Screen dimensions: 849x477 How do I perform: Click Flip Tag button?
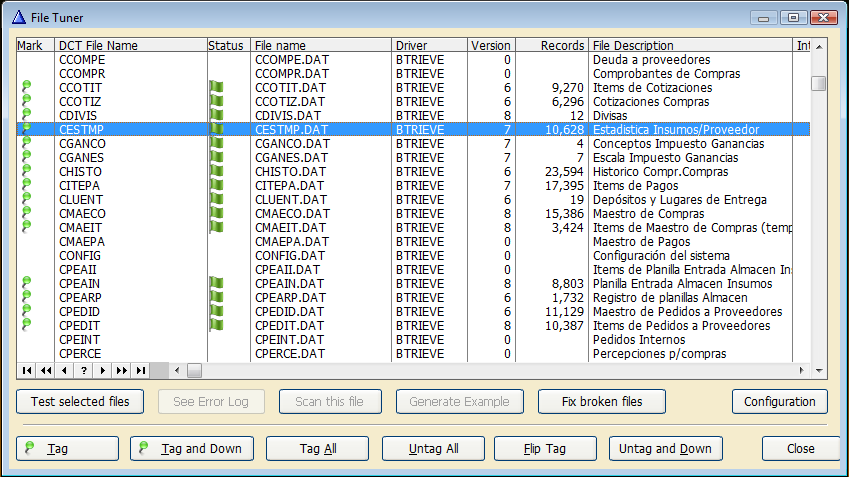click(545, 449)
